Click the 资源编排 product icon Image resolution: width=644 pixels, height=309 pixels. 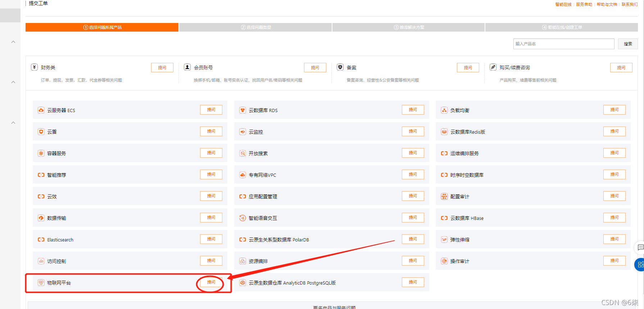[242, 261]
